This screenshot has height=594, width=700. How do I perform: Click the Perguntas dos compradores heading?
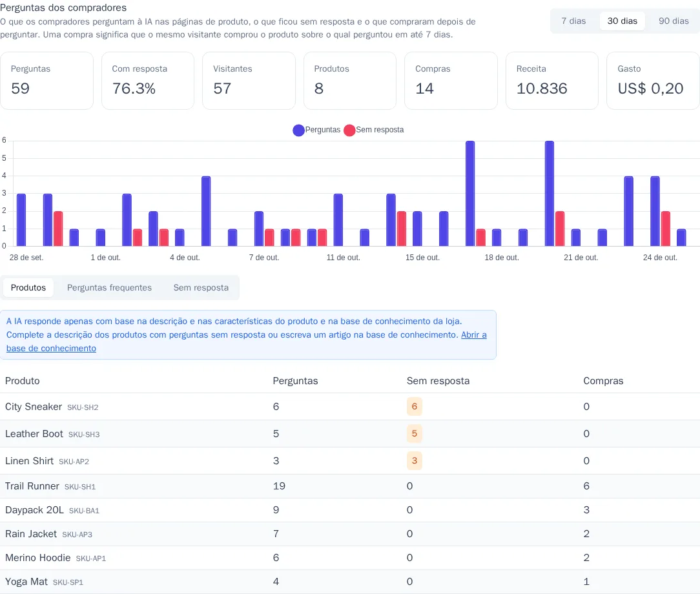coord(63,8)
